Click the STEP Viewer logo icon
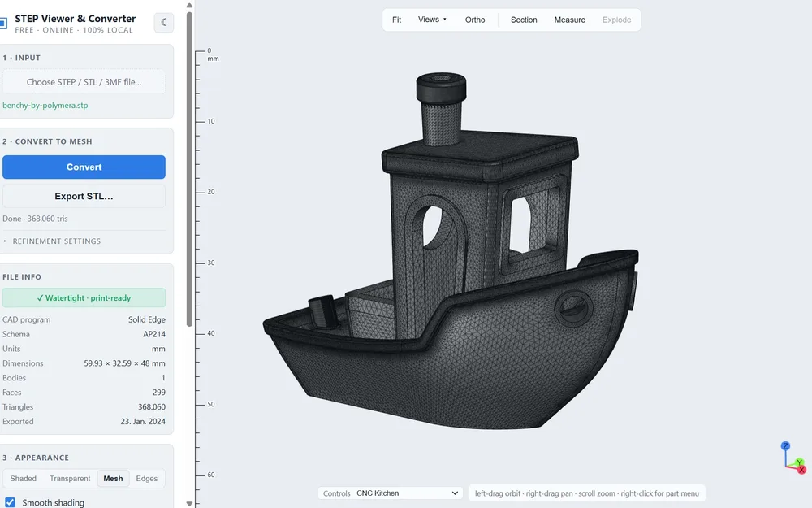 (3, 24)
